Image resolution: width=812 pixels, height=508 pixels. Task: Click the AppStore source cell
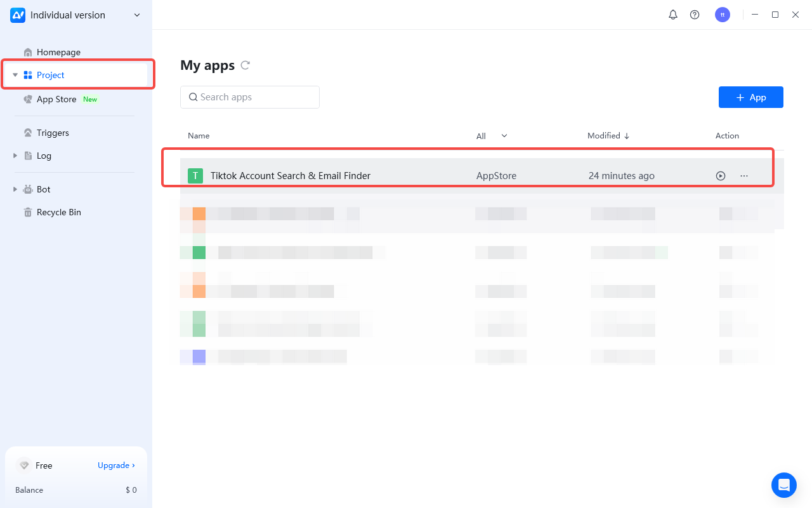pos(496,176)
